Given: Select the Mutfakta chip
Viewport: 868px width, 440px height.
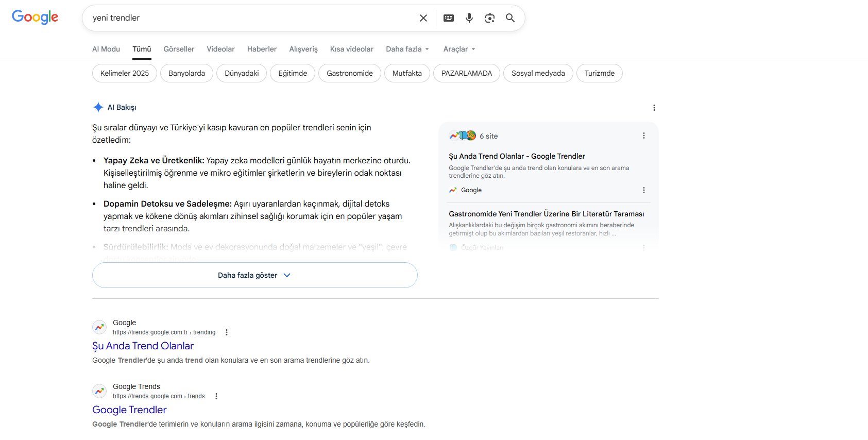Looking at the screenshot, I should pyautogui.click(x=407, y=73).
